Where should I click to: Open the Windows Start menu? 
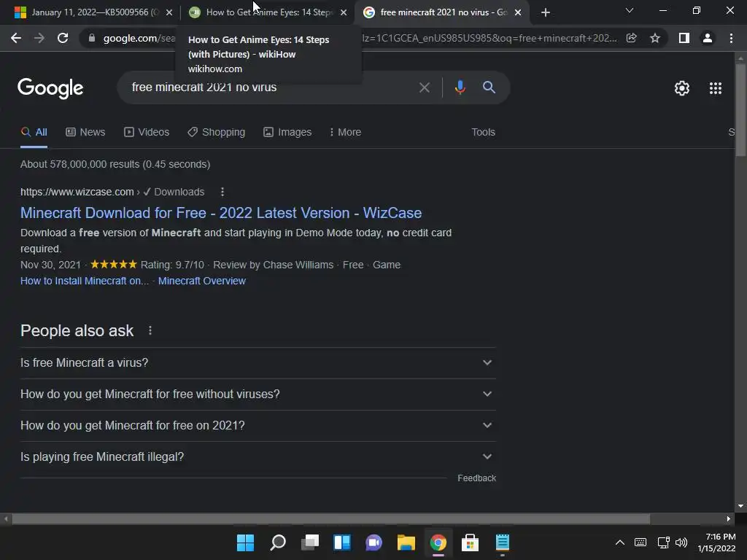tap(246, 542)
